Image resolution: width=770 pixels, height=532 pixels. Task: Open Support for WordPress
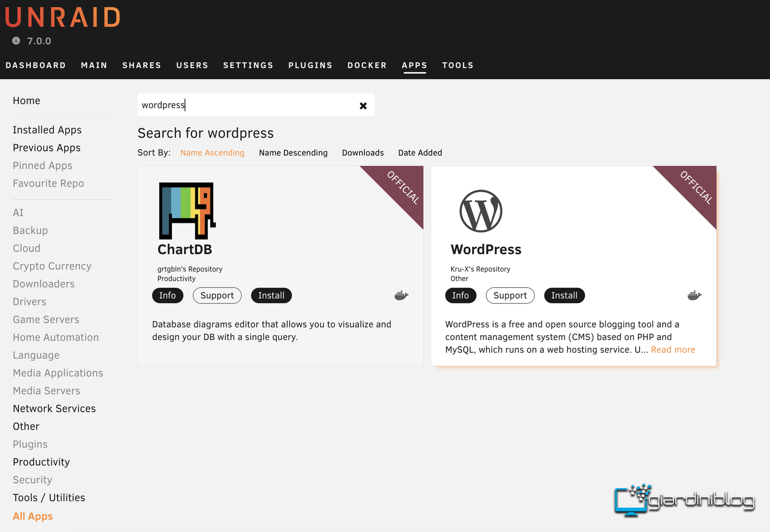[x=510, y=295]
